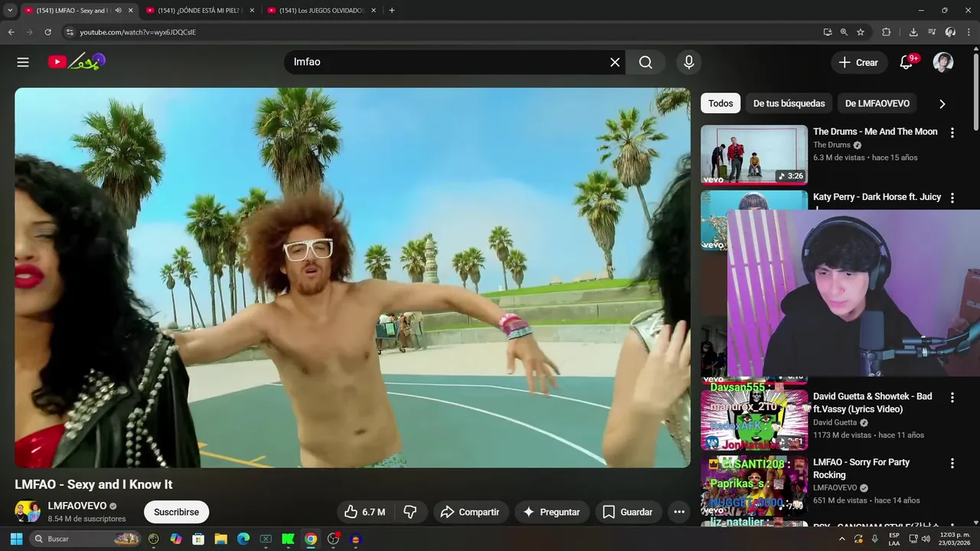The image size is (980, 551).
Task: Open the Chrome three-dot menu
Action: point(969,32)
